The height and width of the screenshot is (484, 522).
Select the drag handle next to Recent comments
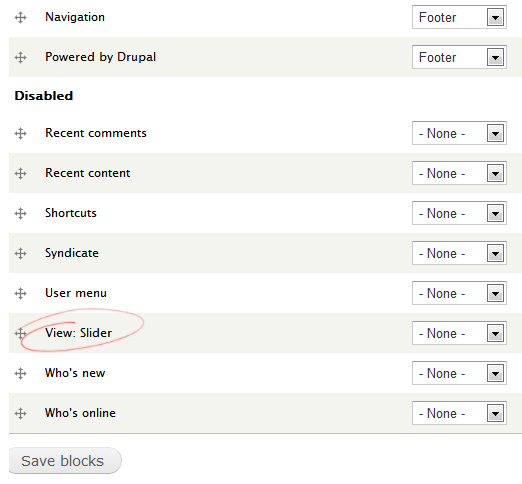[x=20, y=133]
